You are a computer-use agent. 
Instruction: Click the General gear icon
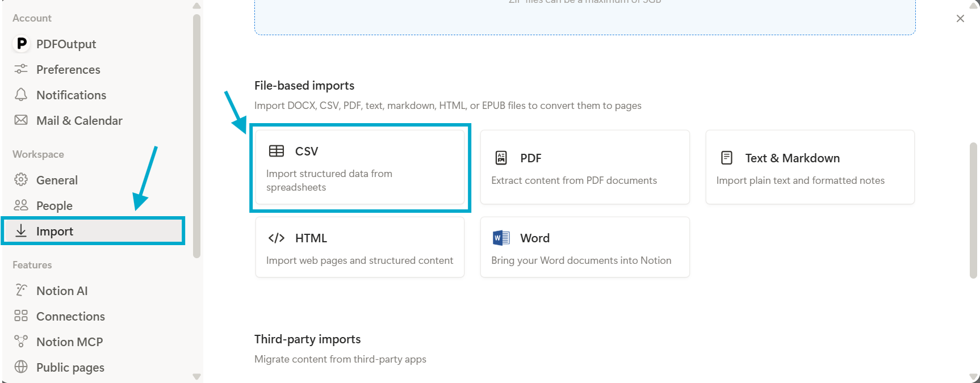coord(21,180)
